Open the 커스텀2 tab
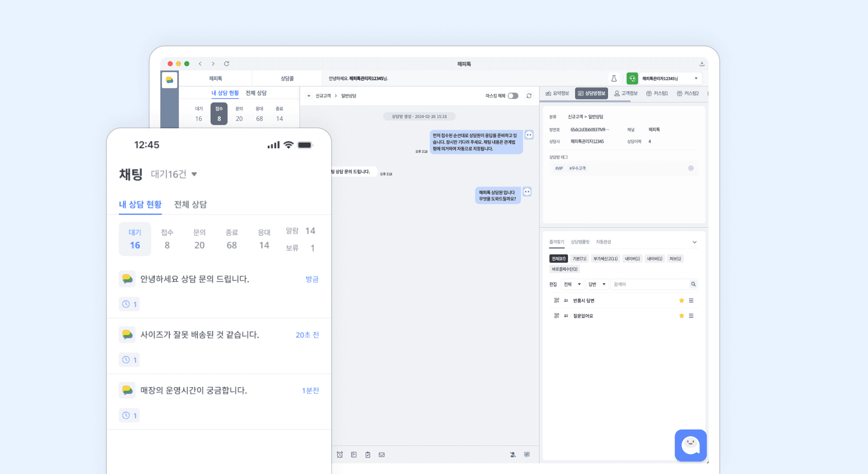868x474 pixels. (688, 93)
